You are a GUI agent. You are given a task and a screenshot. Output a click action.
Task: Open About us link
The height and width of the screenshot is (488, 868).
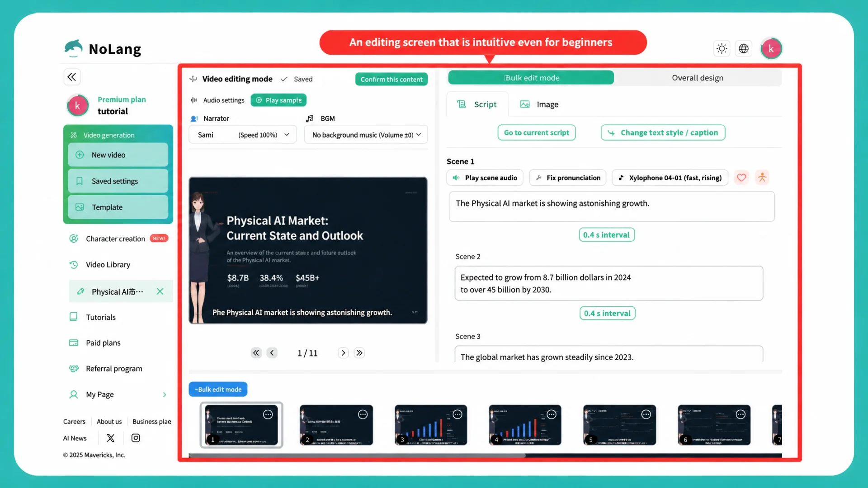click(109, 422)
